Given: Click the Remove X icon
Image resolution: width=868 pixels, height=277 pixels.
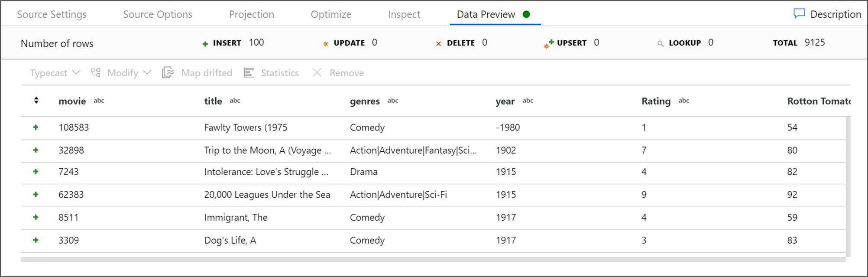Looking at the screenshot, I should [x=317, y=72].
